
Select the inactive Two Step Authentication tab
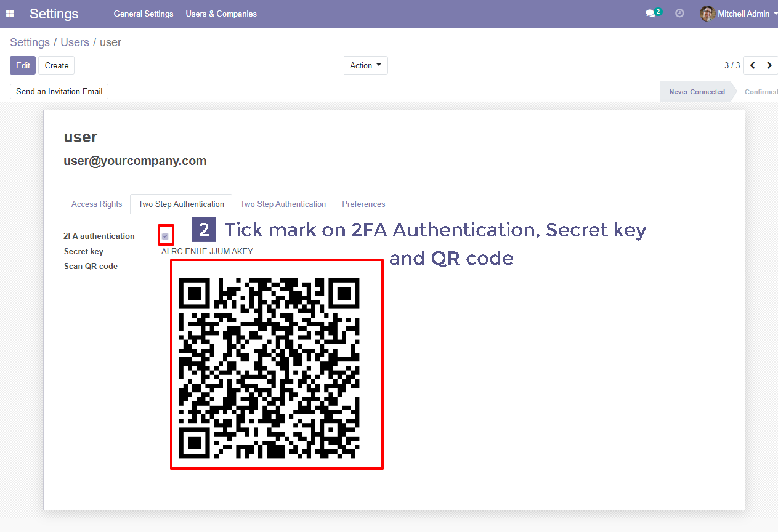click(283, 204)
